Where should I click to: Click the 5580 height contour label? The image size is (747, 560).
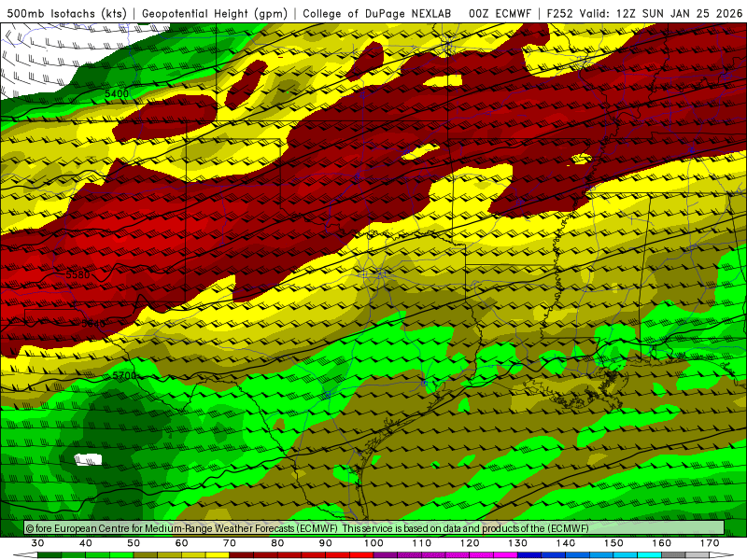coord(78,274)
